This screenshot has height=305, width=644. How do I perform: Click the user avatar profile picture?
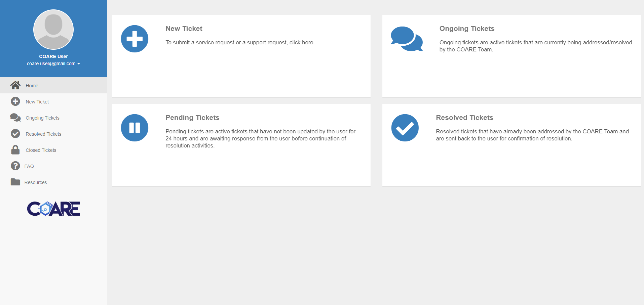tap(53, 30)
